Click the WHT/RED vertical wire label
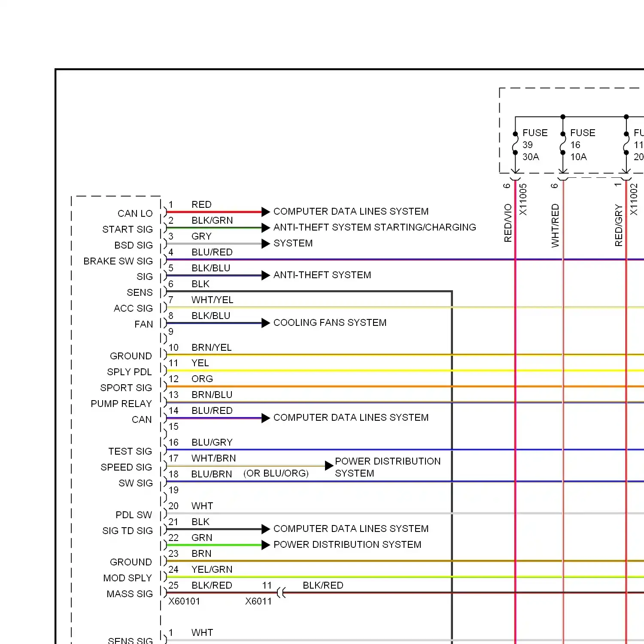 click(x=555, y=225)
